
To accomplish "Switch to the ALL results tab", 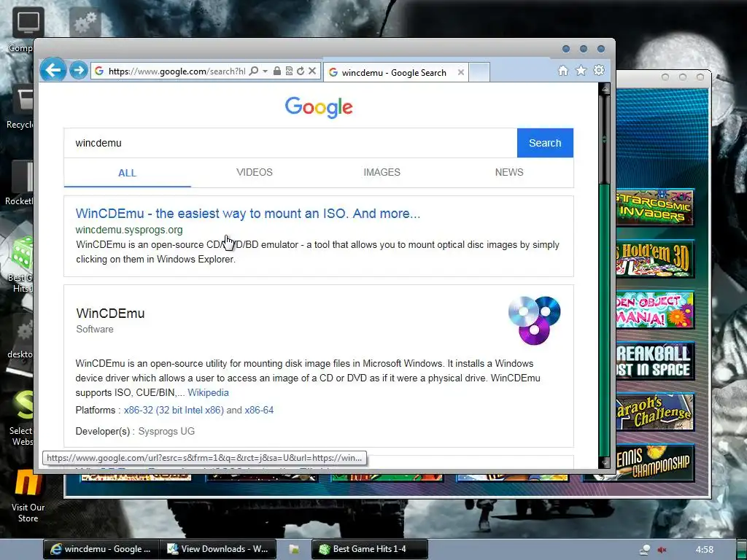I will [127, 173].
